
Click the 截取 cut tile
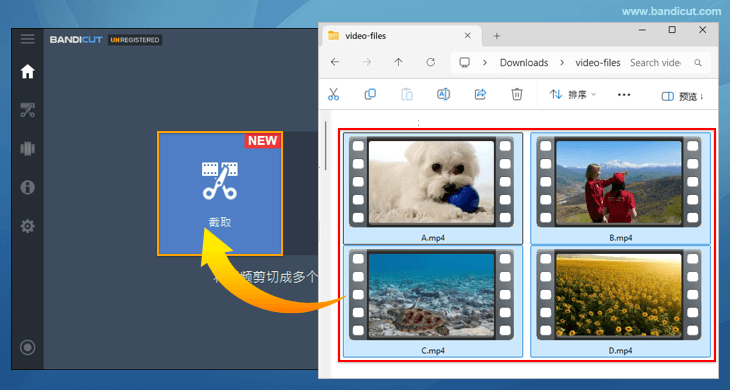click(220, 194)
